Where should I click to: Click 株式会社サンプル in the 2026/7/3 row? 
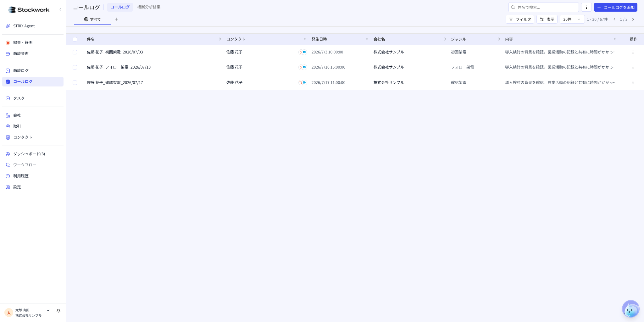(x=389, y=52)
